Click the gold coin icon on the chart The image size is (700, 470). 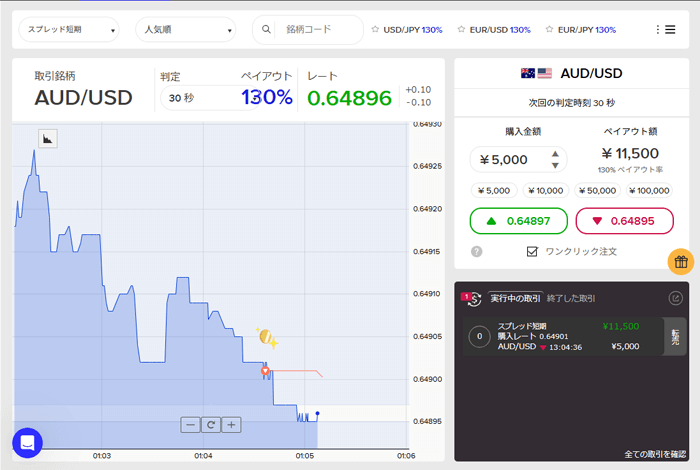267,337
